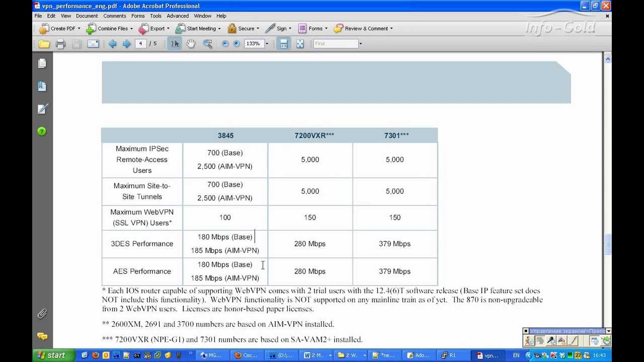The width and height of the screenshot is (644, 362).
Task: Click the AES Performance row label
Action: (x=142, y=271)
